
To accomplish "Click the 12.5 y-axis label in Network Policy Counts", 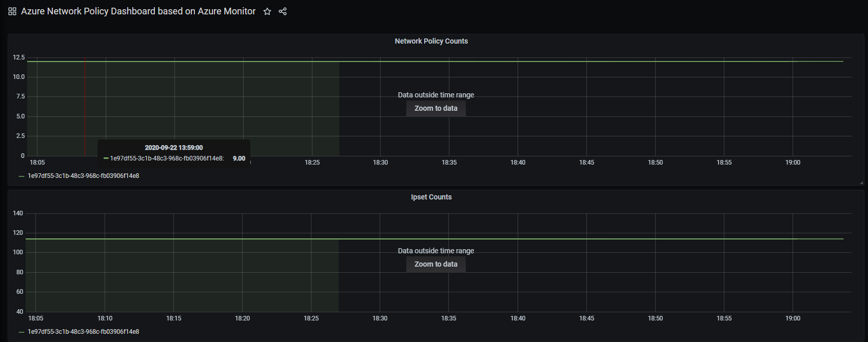I will click(18, 57).
